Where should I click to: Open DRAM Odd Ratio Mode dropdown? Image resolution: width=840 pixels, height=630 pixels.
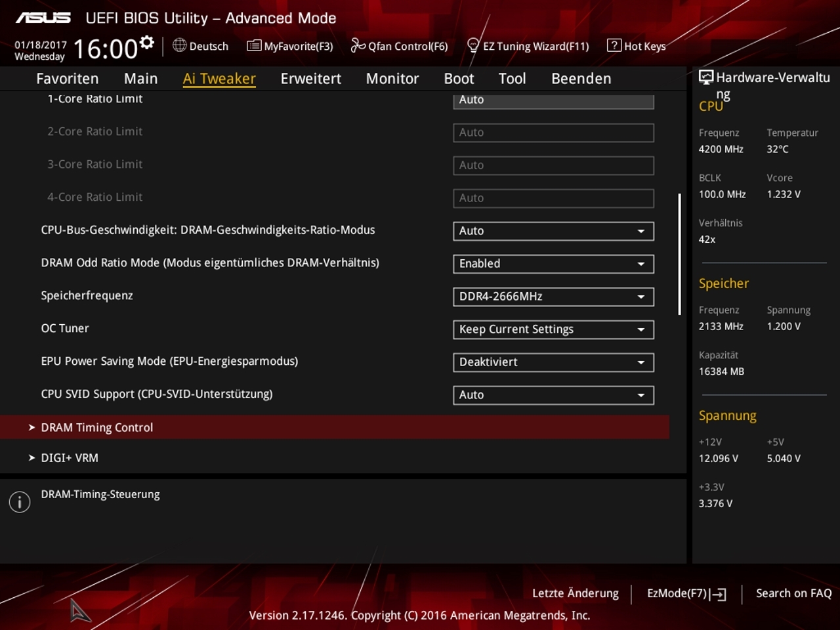[x=553, y=264]
